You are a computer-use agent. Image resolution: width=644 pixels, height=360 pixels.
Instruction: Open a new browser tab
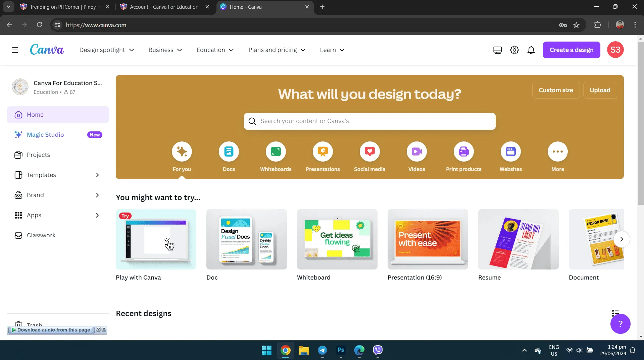(322, 7)
